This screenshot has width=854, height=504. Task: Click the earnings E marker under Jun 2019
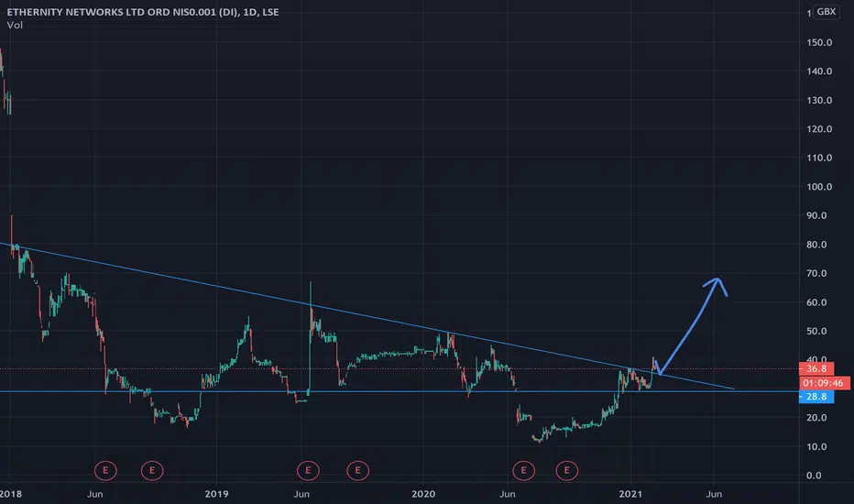308,470
